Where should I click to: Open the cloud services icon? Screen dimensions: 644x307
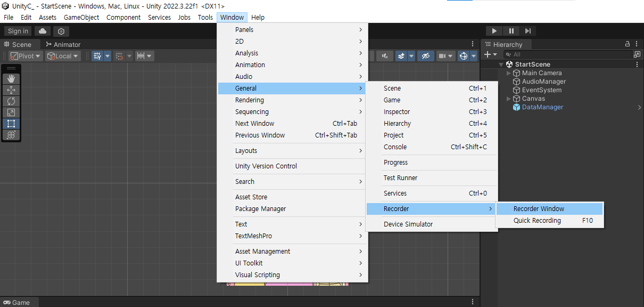(43, 31)
